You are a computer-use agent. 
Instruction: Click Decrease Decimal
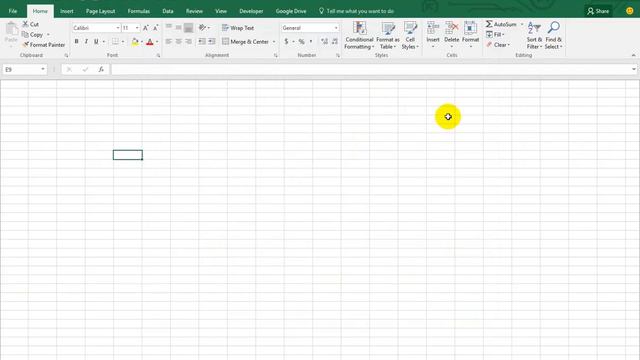coord(335,42)
